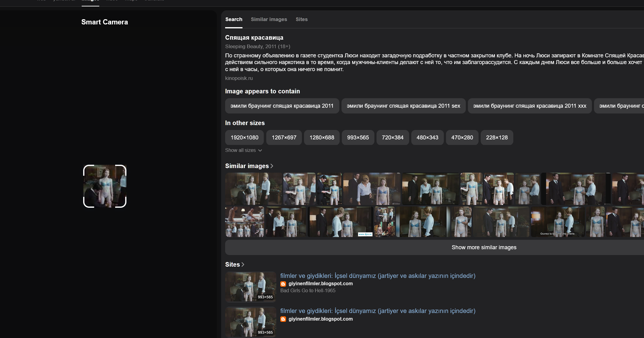
Task: Select the 720×384 size chip
Action: click(x=392, y=138)
